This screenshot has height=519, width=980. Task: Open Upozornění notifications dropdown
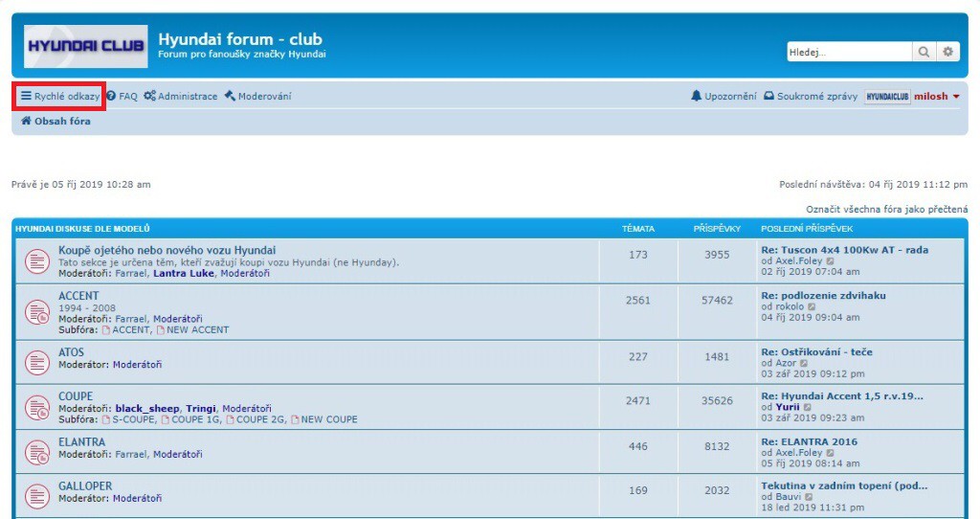724,97
